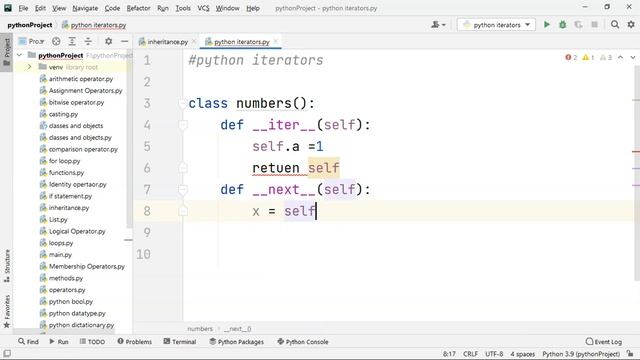Open Search Everywhere magnifier icon
Viewport: 640px width, 360px height.
point(615,25)
